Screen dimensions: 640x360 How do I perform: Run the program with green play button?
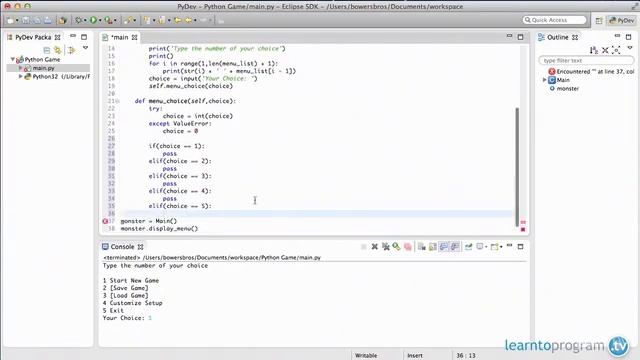(x=93, y=20)
